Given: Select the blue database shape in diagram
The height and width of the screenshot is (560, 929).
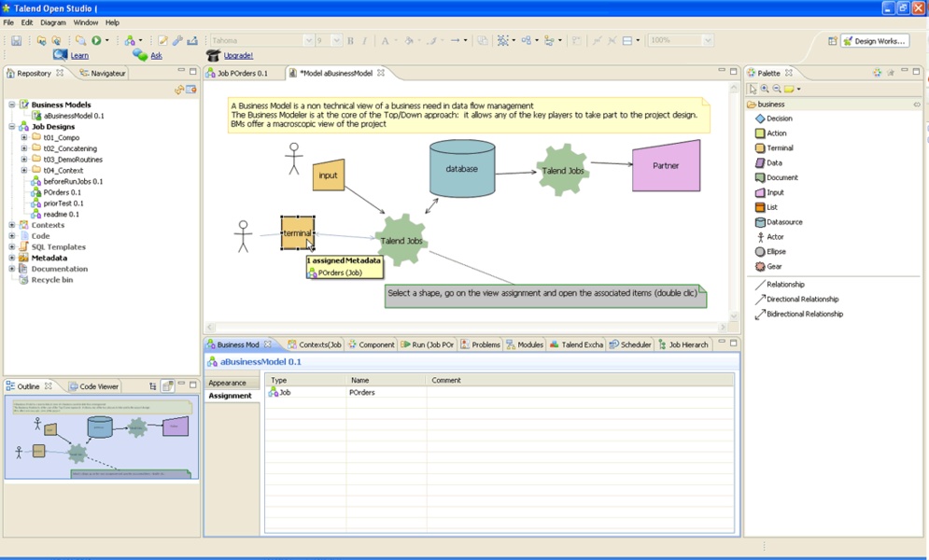Looking at the screenshot, I should 461,170.
